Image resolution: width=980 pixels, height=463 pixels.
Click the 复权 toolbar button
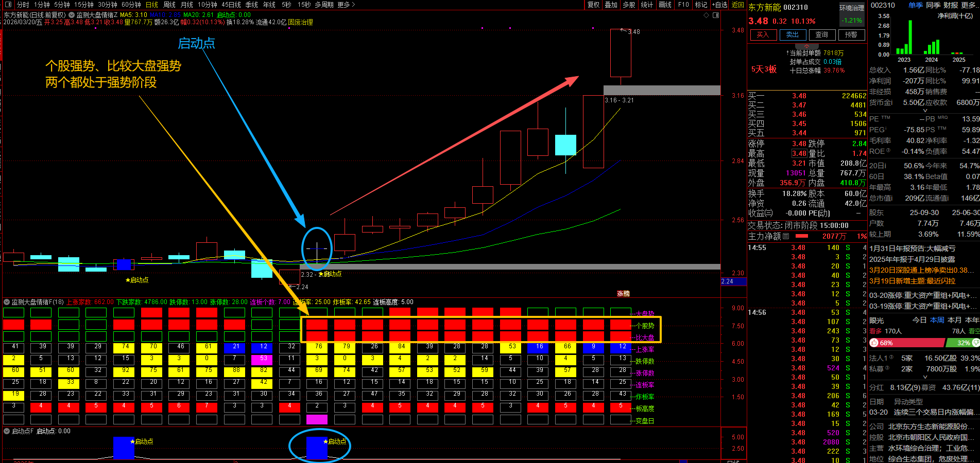pyautogui.click(x=594, y=5)
